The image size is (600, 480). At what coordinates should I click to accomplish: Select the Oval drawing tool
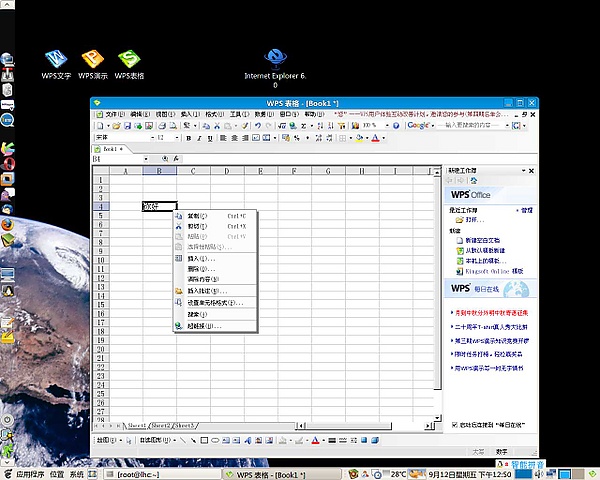click(215, 441)
